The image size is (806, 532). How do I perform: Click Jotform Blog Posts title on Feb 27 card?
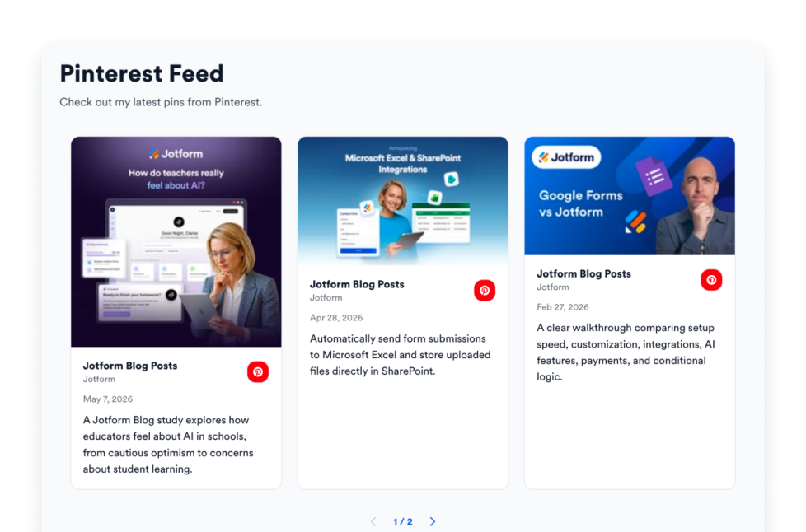click(583, 273)
